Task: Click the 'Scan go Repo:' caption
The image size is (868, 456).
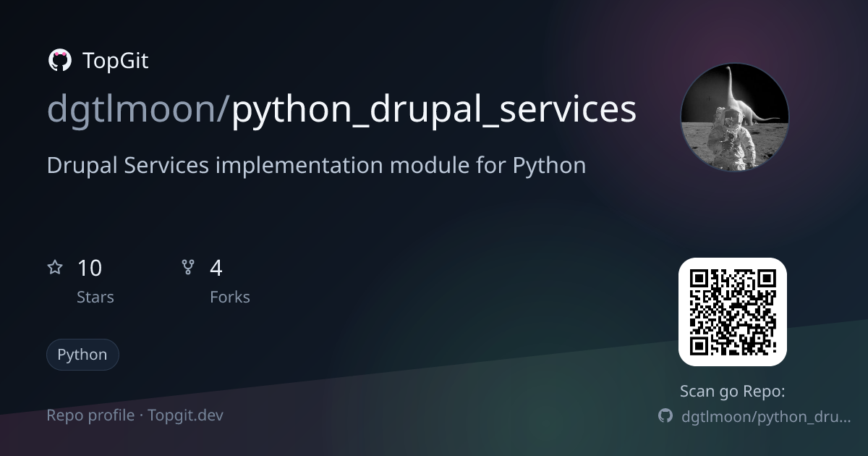Action: 733,392
